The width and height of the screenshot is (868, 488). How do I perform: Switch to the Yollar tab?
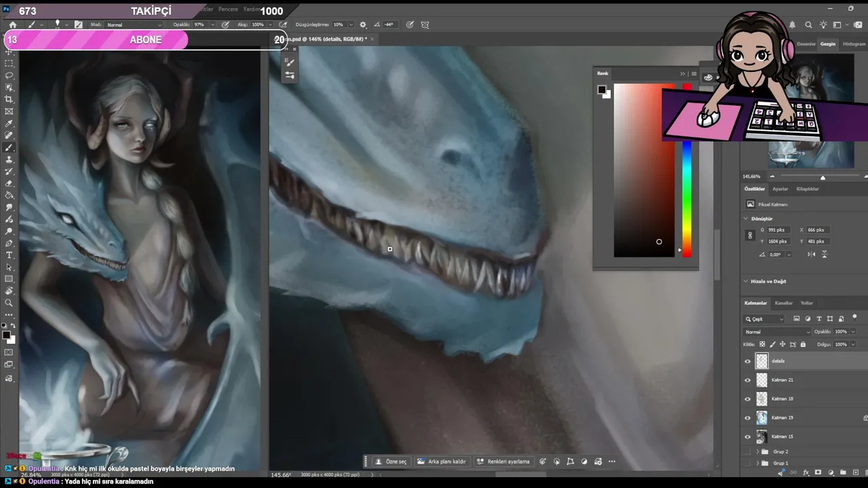coord(806,303)
